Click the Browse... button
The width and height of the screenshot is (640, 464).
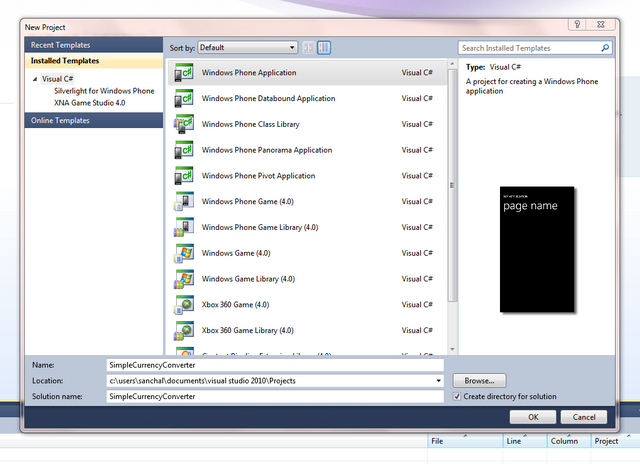coord(479,381)
